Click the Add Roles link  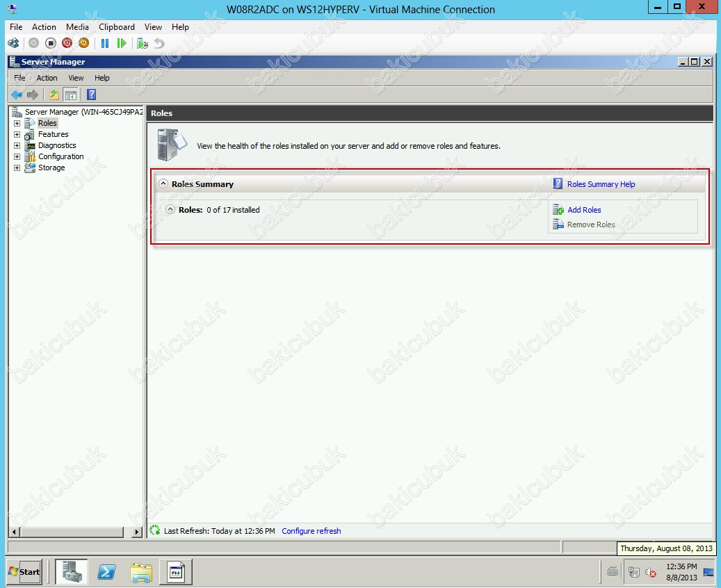(584, 210)
